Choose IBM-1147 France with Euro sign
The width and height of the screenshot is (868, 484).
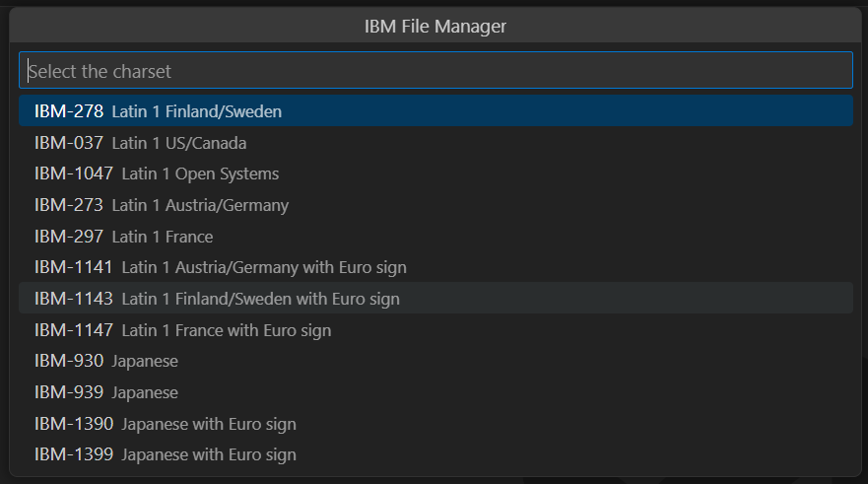[434, 330]
